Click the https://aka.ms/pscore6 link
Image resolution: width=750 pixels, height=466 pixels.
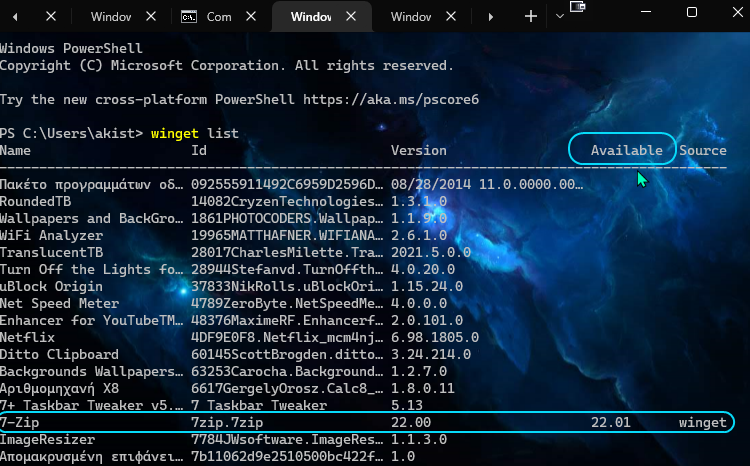coord(391,100)
